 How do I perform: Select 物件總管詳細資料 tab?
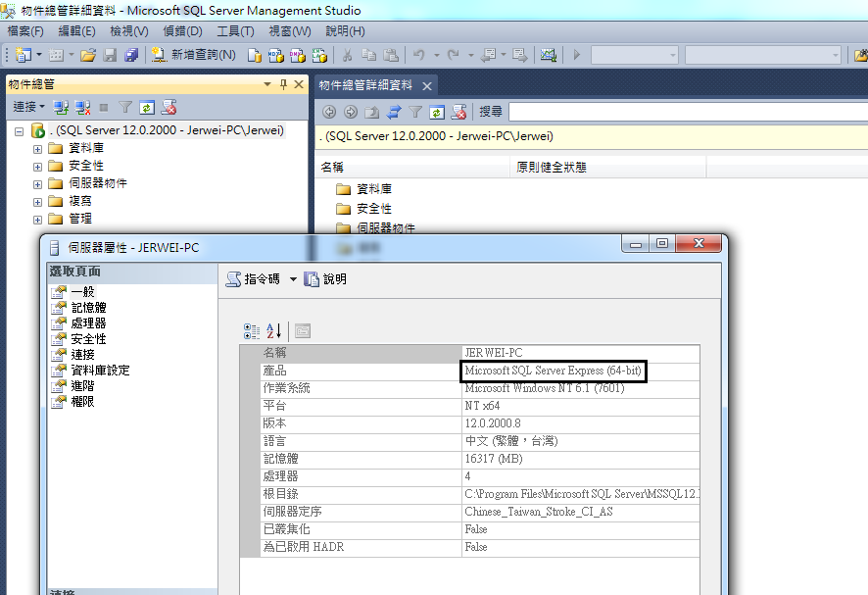coord(365,85)
